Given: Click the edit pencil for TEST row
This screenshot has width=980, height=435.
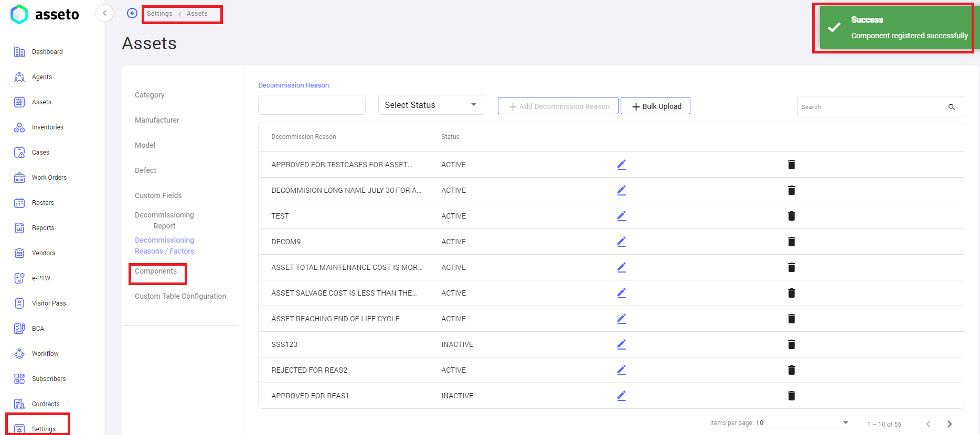Looking at the screenshot, I should (x=621, y=216).
